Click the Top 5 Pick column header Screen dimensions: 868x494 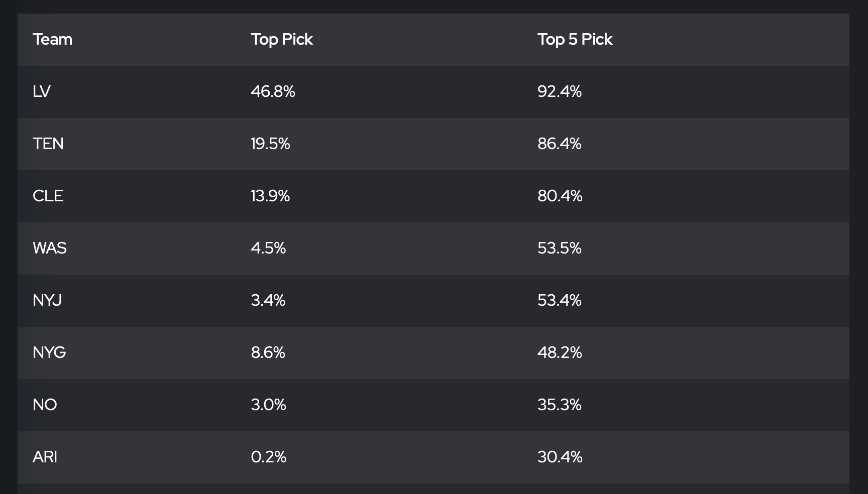tap(575, 40)
